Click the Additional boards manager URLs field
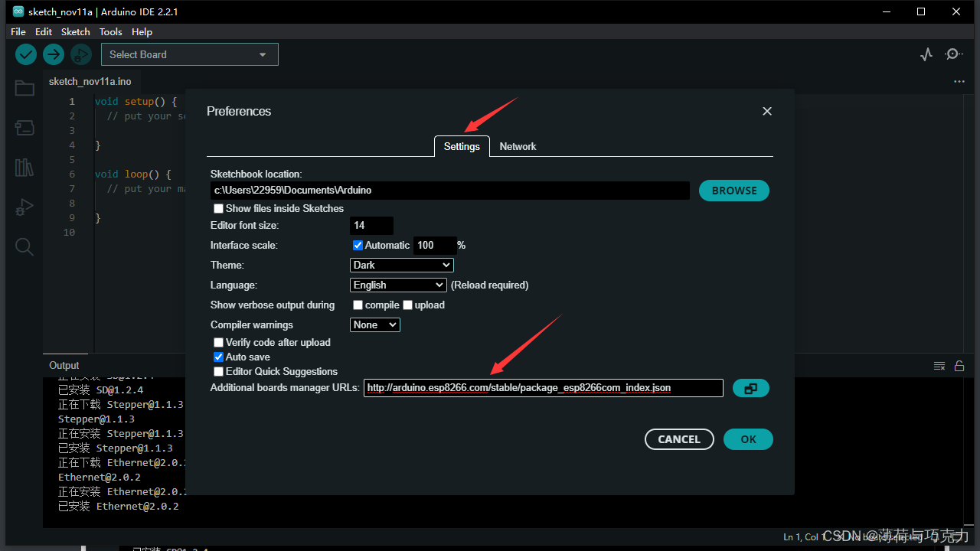980x551 pixels. click(x=544, y=388)
